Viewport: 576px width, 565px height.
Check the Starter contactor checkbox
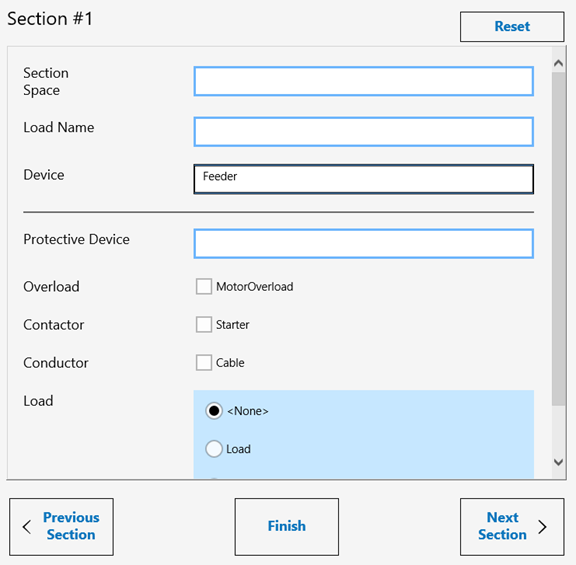[x=204, y=325]
